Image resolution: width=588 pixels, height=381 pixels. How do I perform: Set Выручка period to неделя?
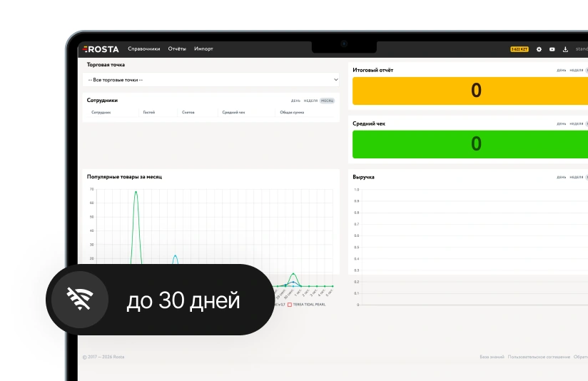577,177
